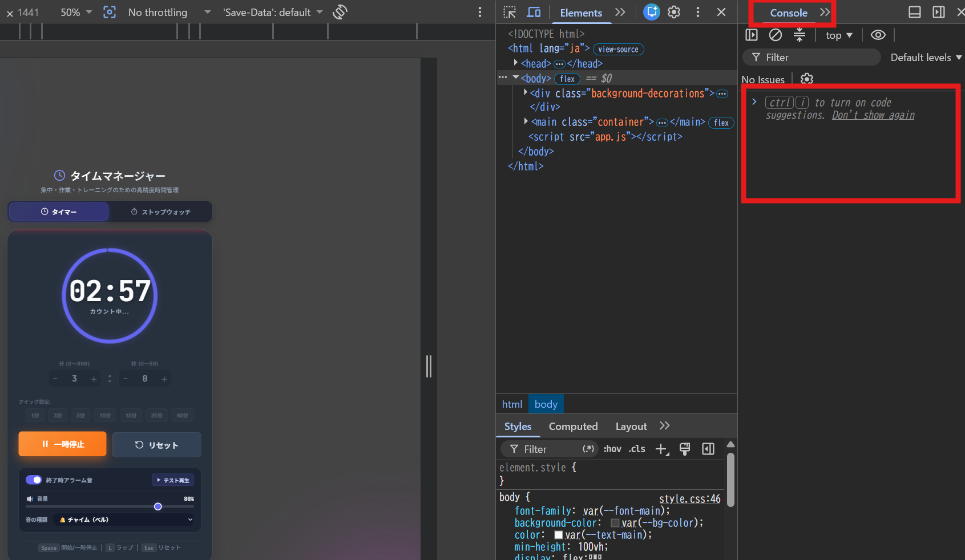Collapse the body element node
This screenshot has width=965, height=560.
(516, 77)
